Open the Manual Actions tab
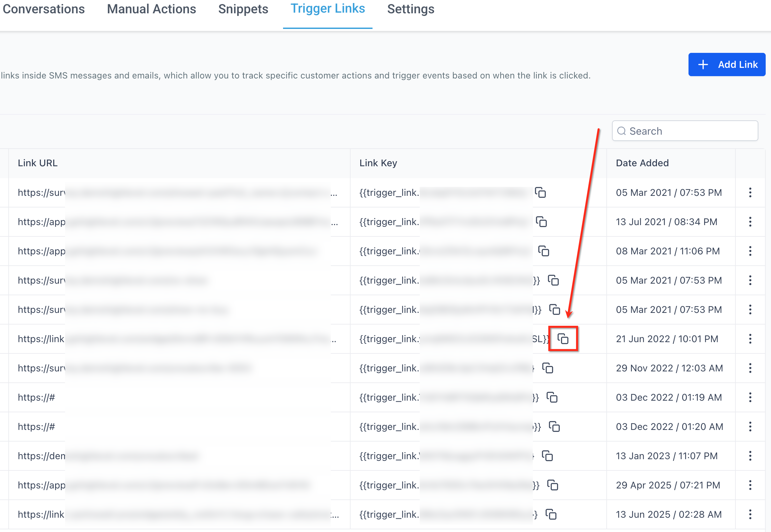771x532 pixels. [x=151, y=9]
